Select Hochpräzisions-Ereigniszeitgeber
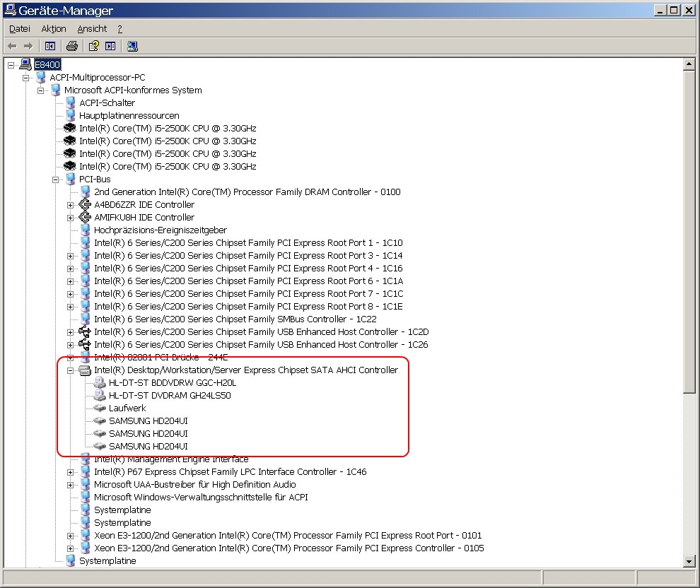700x588 pixels. click(x=161, y=230)
